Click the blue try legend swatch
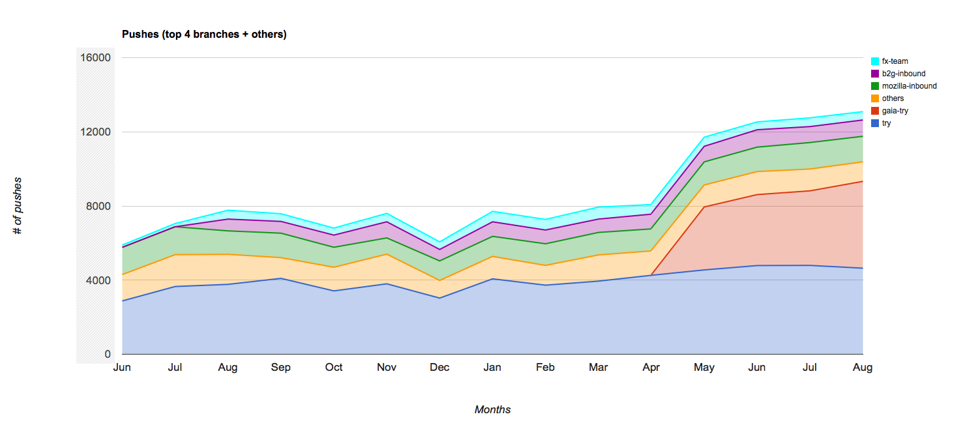Screen dimensions: 980x423 875,123
